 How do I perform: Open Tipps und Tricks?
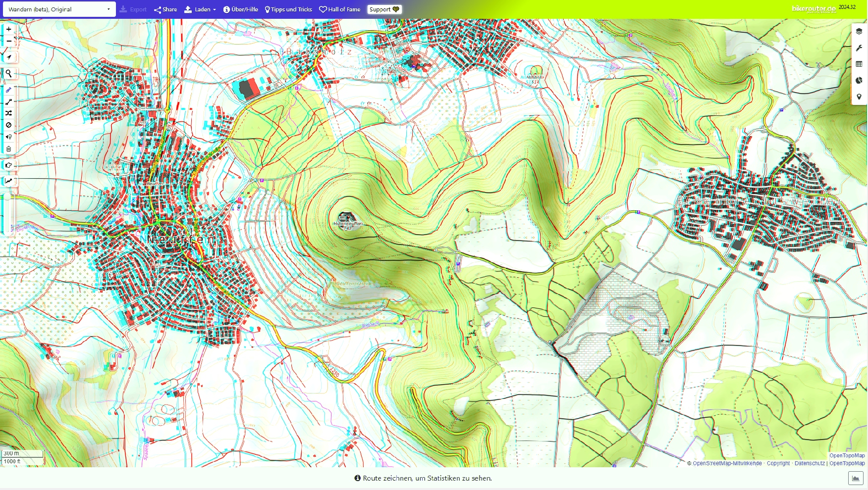[x=288, y=9]
